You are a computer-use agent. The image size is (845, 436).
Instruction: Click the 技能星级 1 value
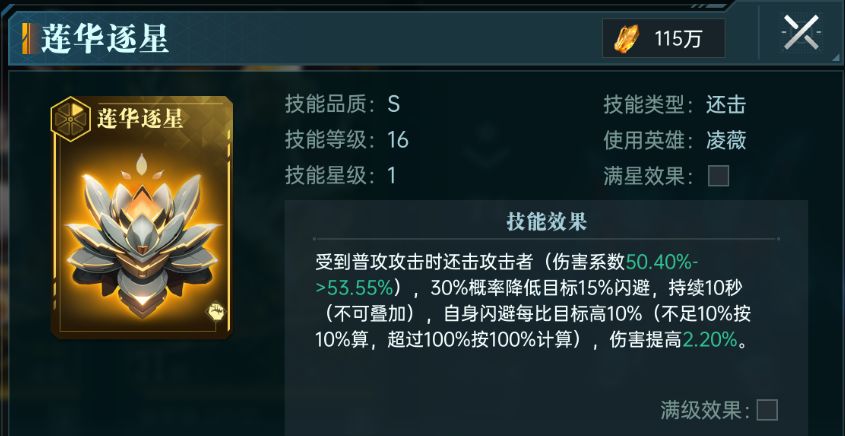click(391, 176)
